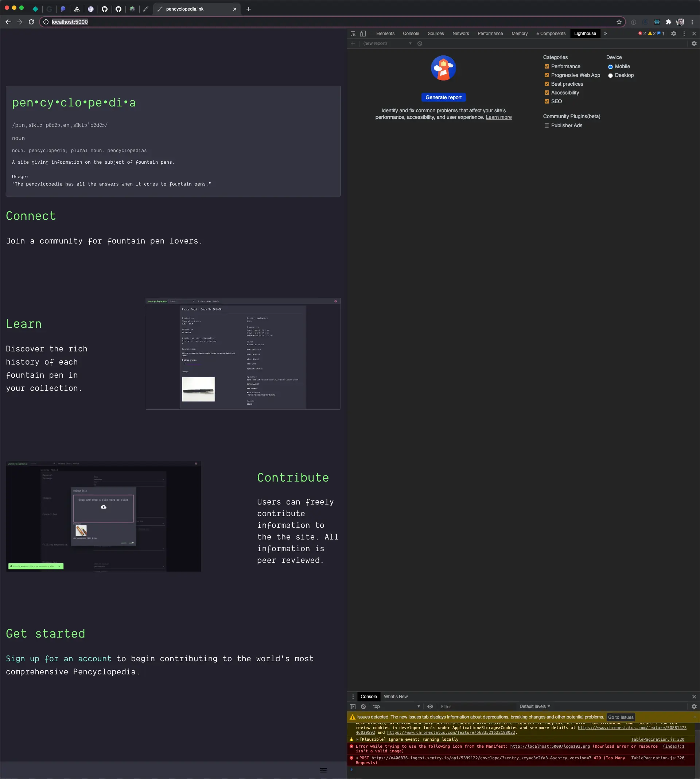
Task: Click Sign up for an account link
Action: (x=58, y=659)
